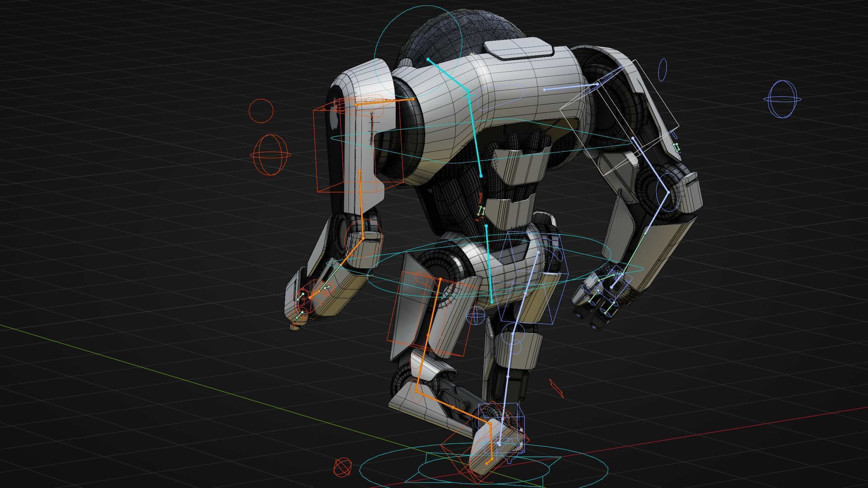
Task: Select the large blue wireframe sphere control
Action: (783, 99)
